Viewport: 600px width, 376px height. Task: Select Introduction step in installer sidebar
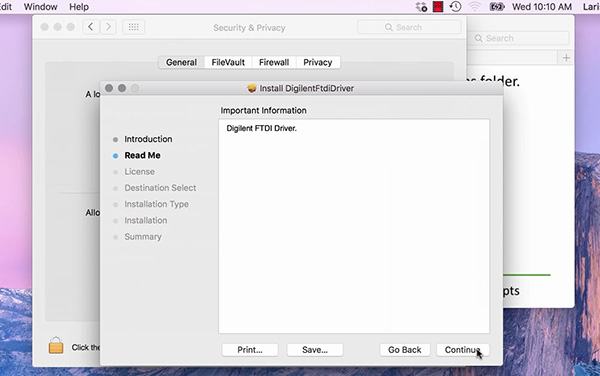pos(148,139)
